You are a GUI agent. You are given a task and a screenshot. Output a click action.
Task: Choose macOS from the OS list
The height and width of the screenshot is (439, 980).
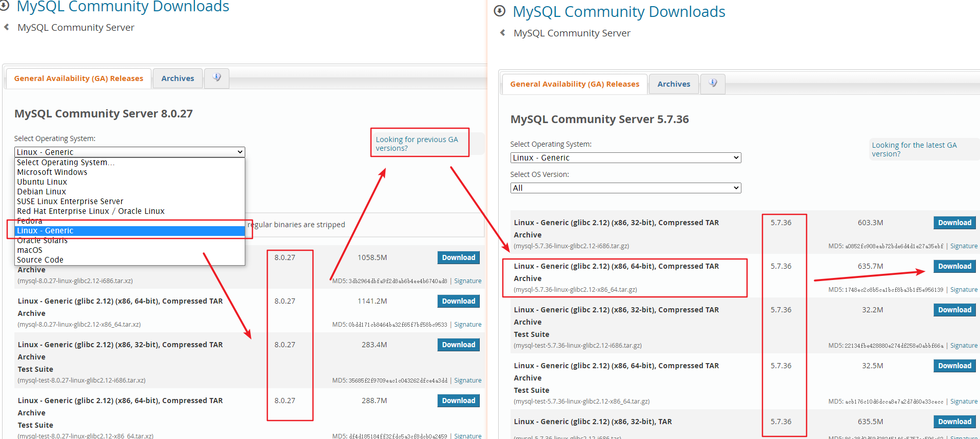tap(130, 250)
